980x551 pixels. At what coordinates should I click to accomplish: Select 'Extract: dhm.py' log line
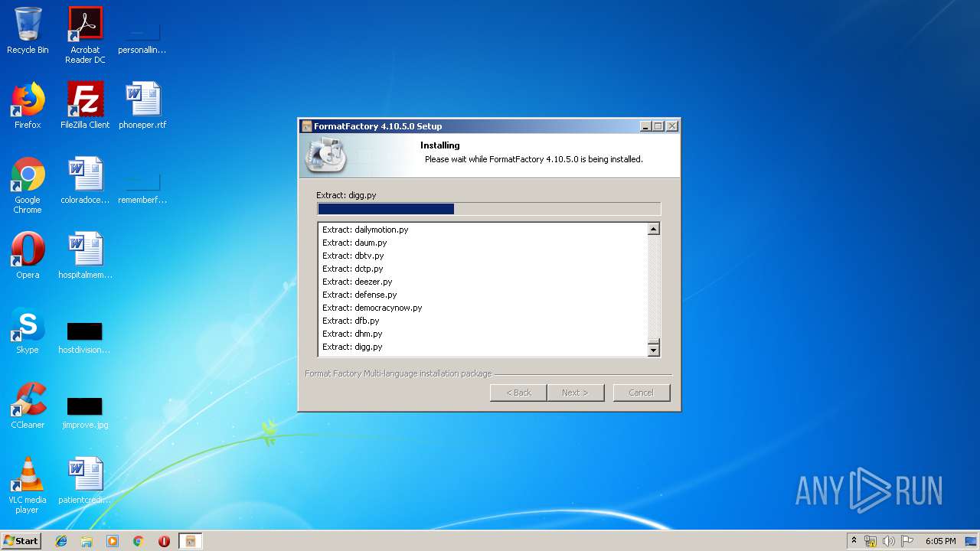coord(352,334)
